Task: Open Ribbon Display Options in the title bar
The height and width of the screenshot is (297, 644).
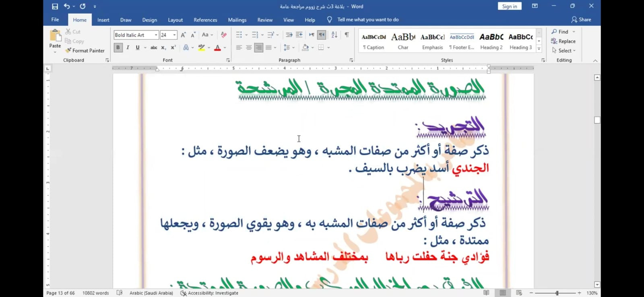Action: click(535, 6)
